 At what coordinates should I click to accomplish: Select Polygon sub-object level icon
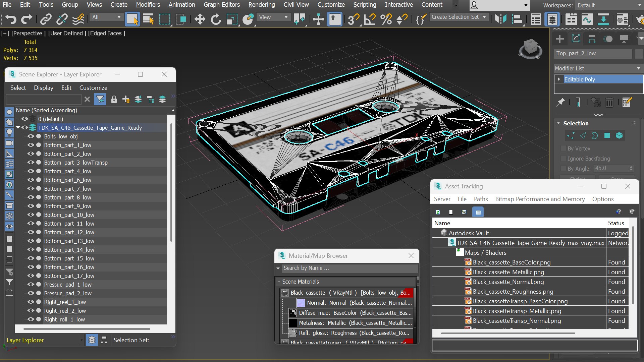click(607, 135)
